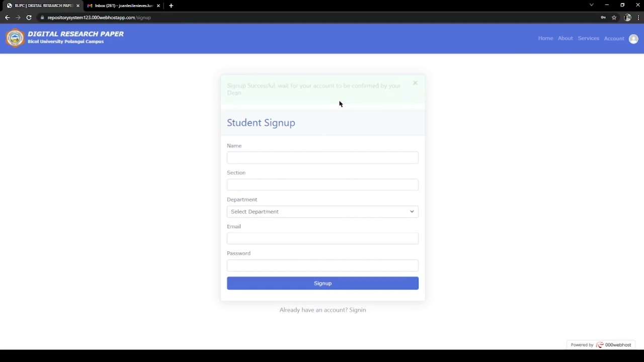644x362 pixels.
Task: Open the account avatar icon
Action: pos(633,39)
